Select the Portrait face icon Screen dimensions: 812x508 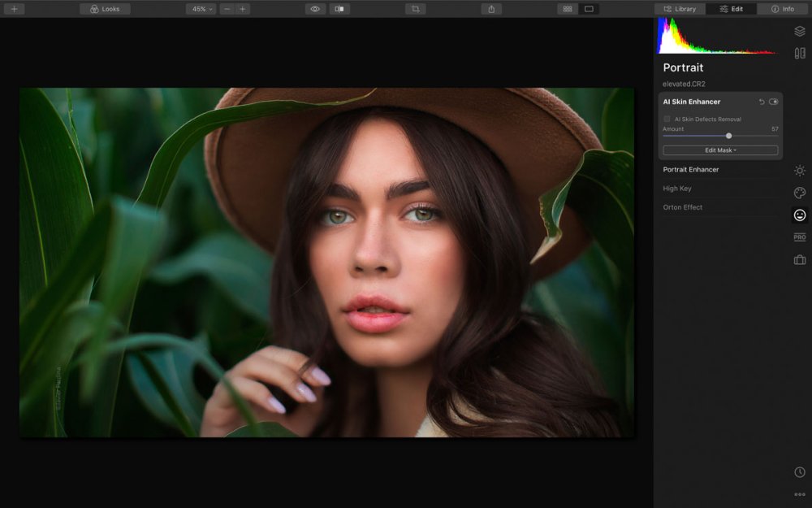click(x=800, y=215)
